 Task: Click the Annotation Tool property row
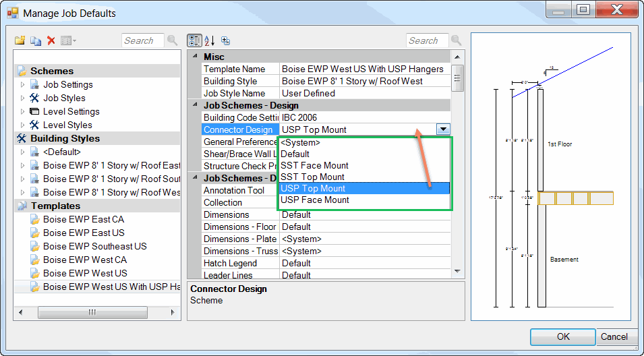(x=240, y=191)
